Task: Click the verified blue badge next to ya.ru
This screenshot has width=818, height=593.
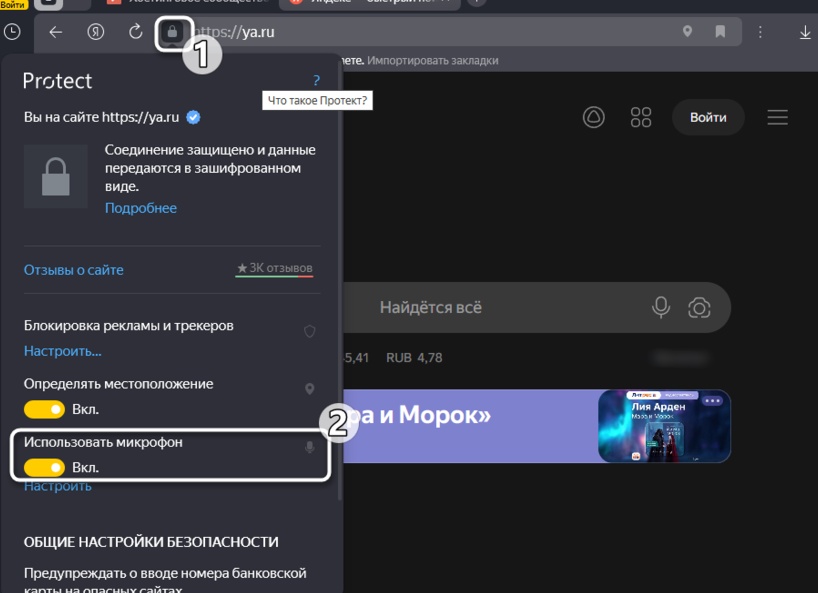Action: pos(193,117)
